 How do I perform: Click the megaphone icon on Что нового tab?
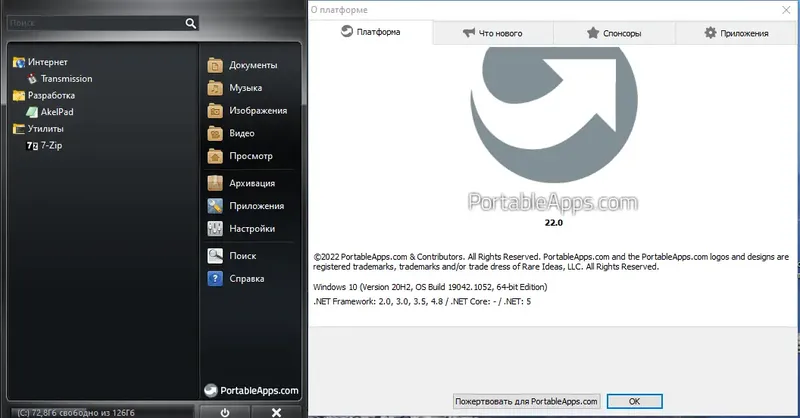[x=468, y=33]
